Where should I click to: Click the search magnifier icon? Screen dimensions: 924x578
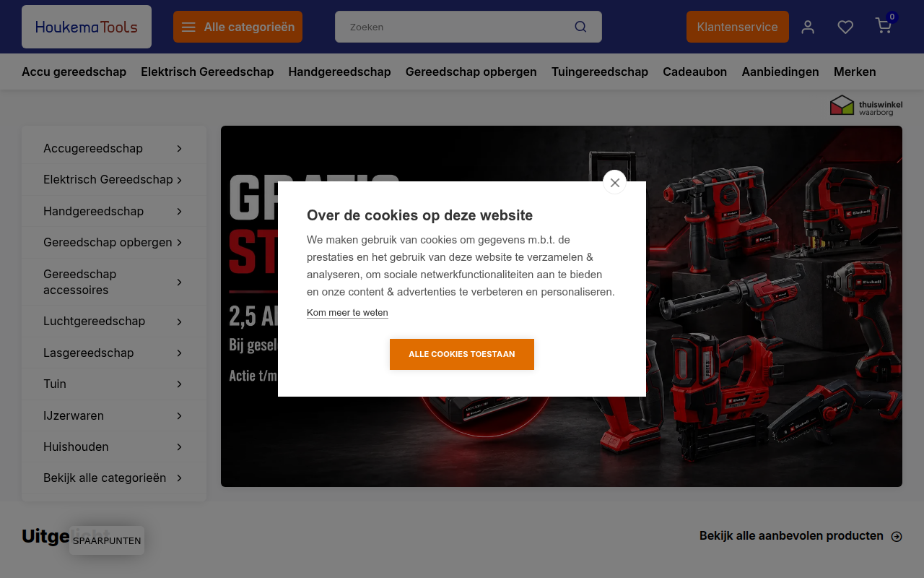coord(580,27)
